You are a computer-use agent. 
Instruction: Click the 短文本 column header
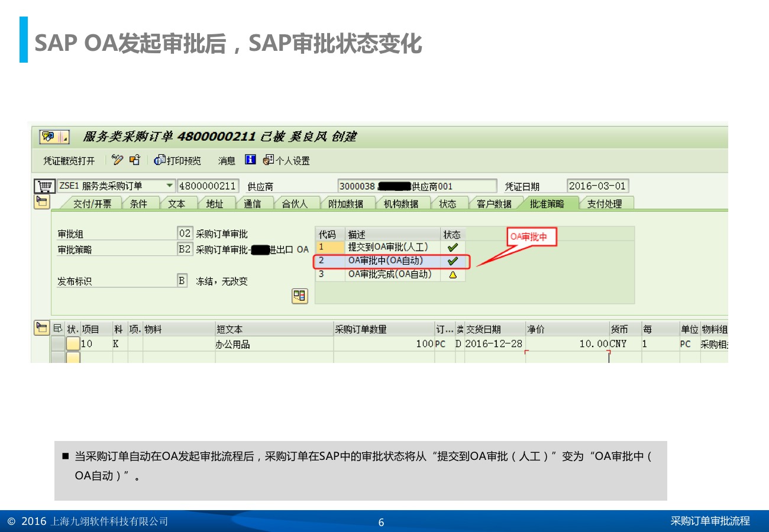[274, 329]
